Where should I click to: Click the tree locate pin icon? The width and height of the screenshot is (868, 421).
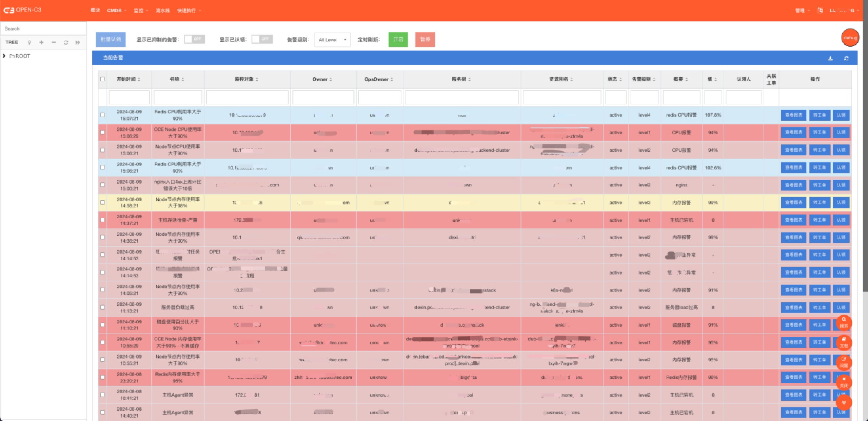tap(29, 42)
